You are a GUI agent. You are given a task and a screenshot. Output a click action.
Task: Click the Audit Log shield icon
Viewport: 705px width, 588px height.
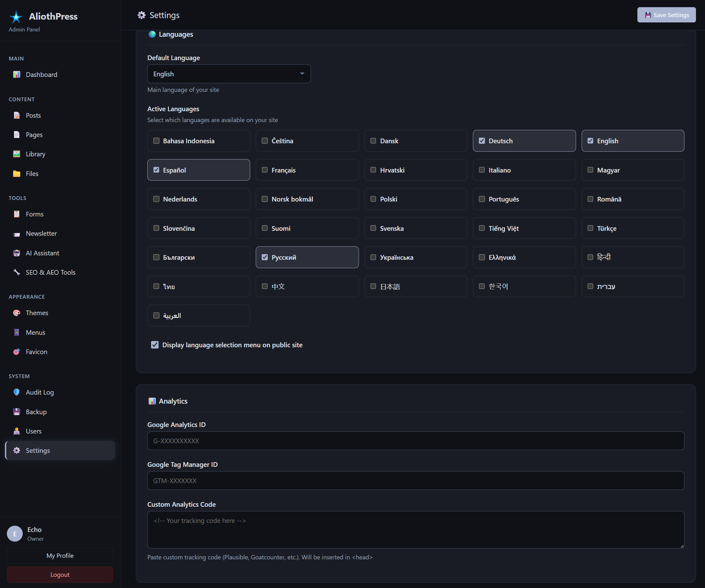17,392
